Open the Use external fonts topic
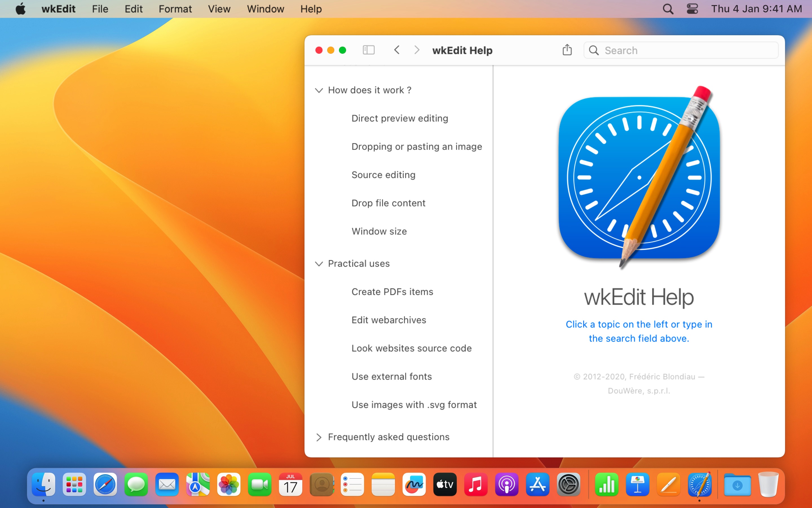 pos(392,376)
